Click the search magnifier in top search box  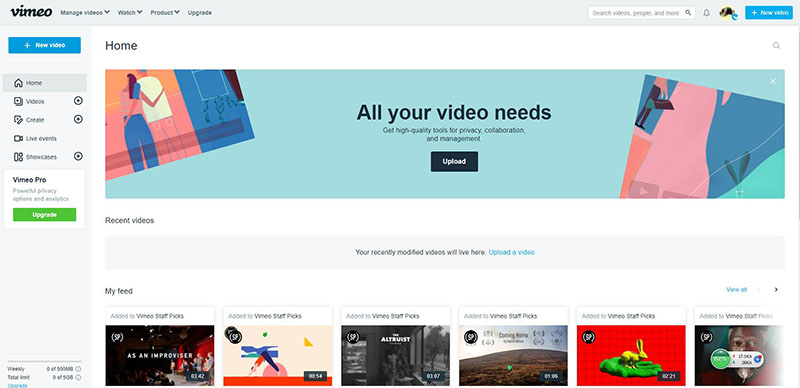(x=688, y=13)
